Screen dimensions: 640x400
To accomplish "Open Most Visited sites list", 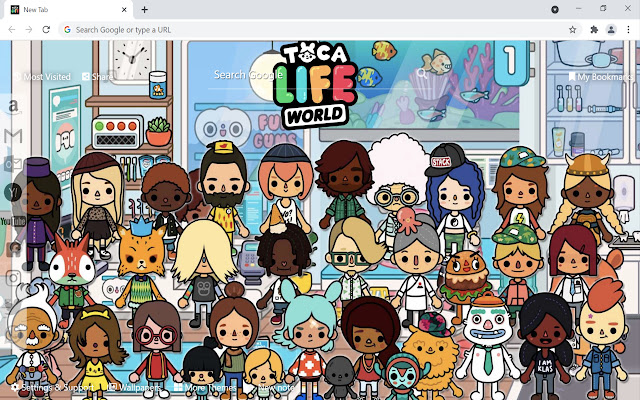I will tap(42, 76).
